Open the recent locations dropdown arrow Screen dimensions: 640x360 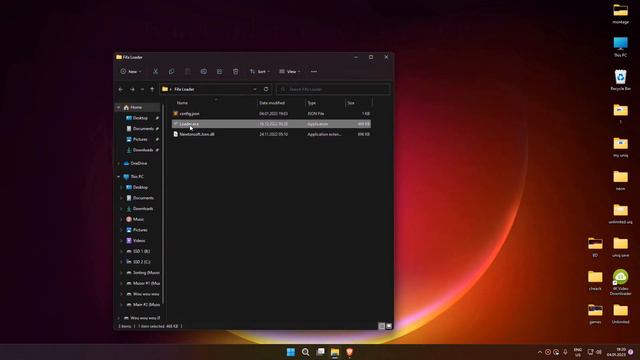pyautogui.click(x=142, y=89)
